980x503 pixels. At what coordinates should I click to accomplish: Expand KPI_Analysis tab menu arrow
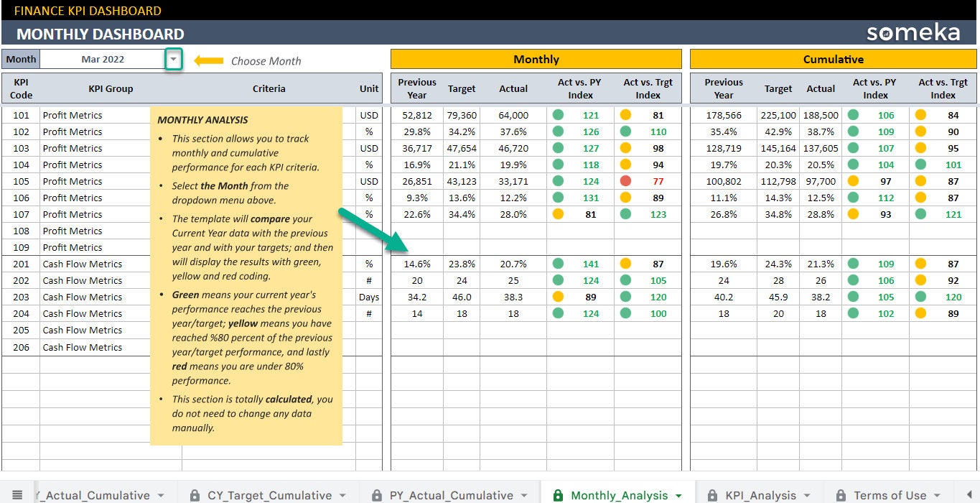pos(807,495)
